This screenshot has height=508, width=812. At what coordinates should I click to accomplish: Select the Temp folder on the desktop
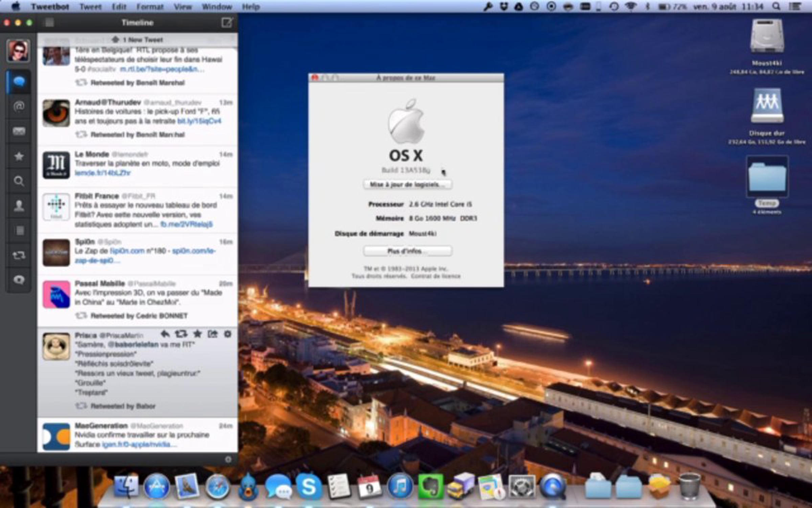(767, 177)
